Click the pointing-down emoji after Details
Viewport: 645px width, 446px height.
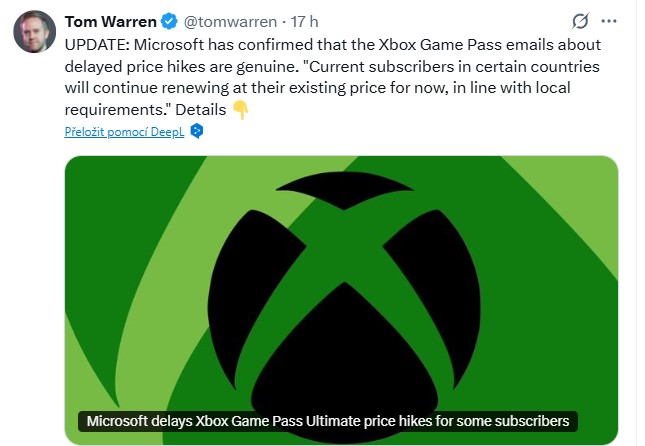coord(240,110)
